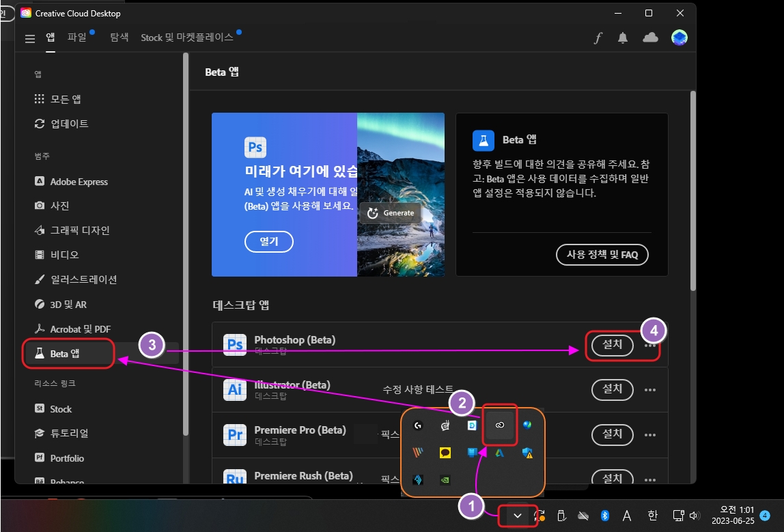784x532 pixels.
Task: Open the 사진 category
Action: tap(51, 206)
